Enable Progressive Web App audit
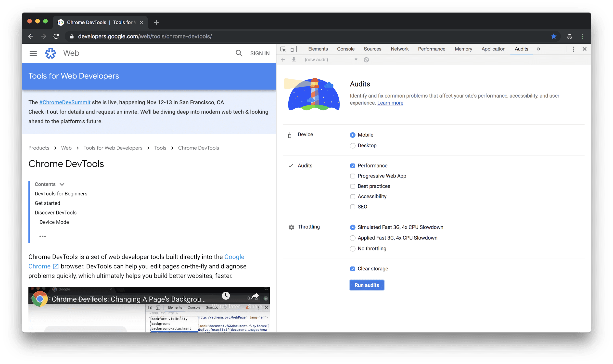 pyautogui.click(x=352, y=176)
